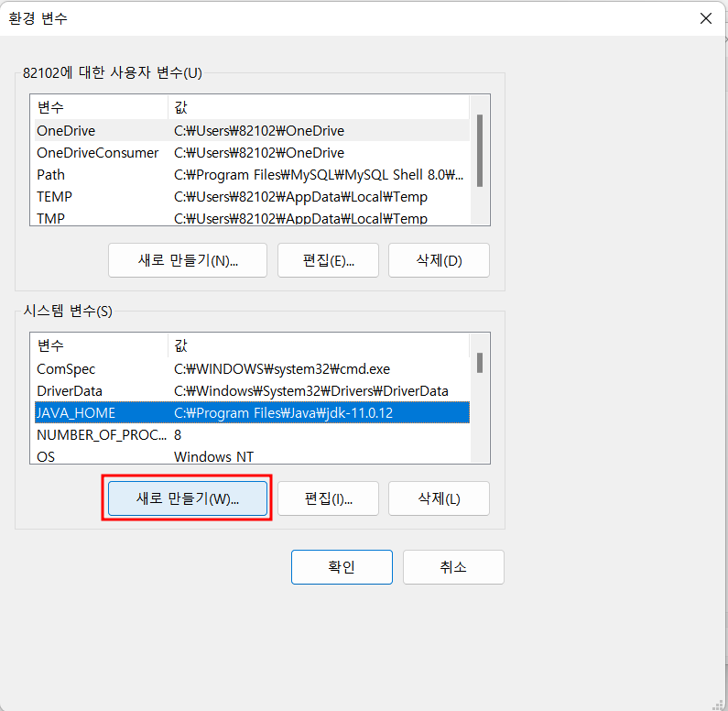Click system variables 새로 만들기(W)... button
Viewport: 728px width, 711px height.
188,498
